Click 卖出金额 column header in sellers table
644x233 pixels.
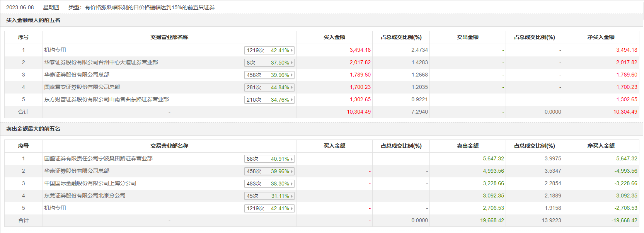pyautogui.click(x=467, y=146)
